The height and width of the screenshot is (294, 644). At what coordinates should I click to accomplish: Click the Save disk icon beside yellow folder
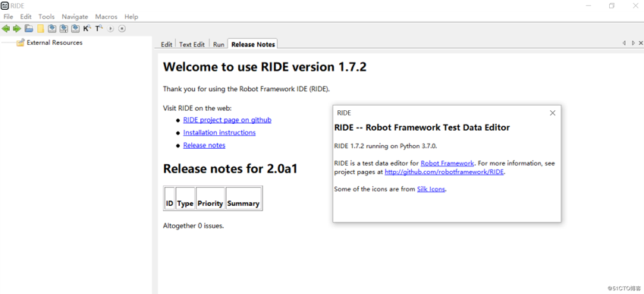coord(52,28)
